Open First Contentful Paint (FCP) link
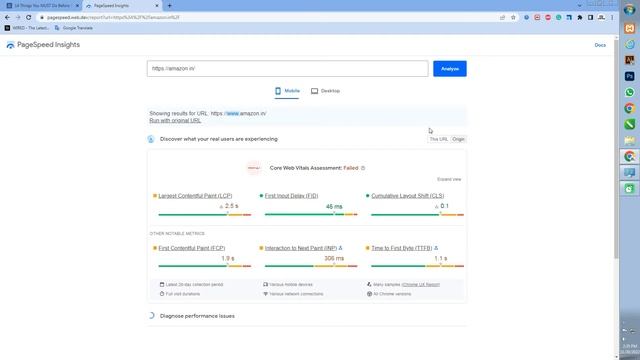This screenshot has width=640, height=360. pos(192,248)
